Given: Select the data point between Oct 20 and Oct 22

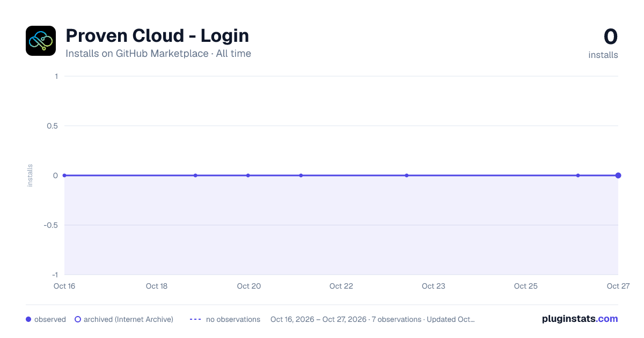Looking at the screenshot, I should pyautogui.click(x=301, y=175).
